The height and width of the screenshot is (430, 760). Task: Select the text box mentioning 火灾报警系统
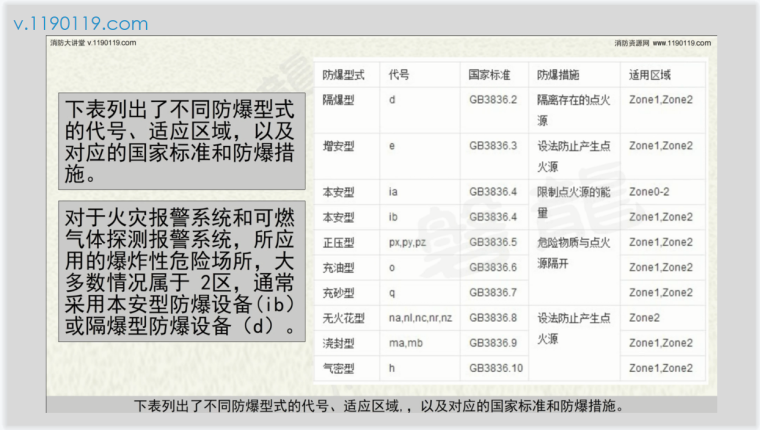(180, 271)
